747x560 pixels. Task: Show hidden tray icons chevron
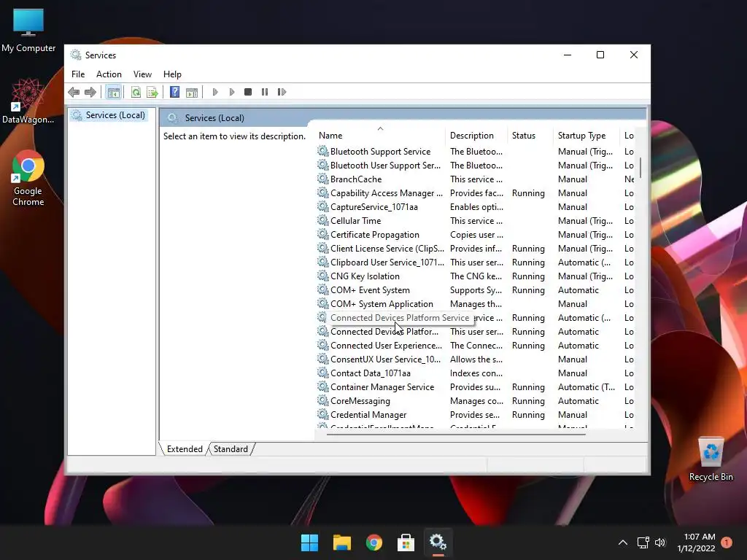623,542
